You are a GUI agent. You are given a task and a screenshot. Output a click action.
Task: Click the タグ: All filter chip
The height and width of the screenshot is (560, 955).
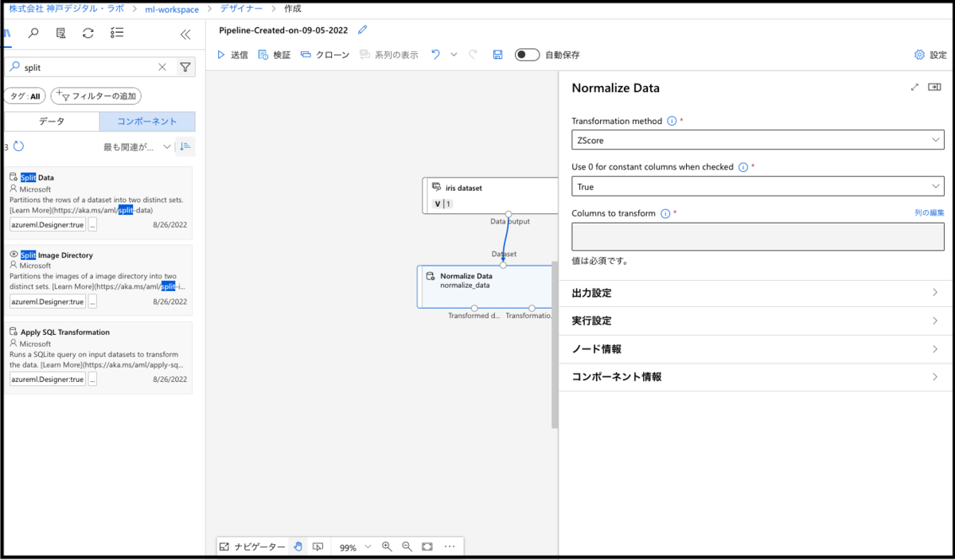click(25, 96)
